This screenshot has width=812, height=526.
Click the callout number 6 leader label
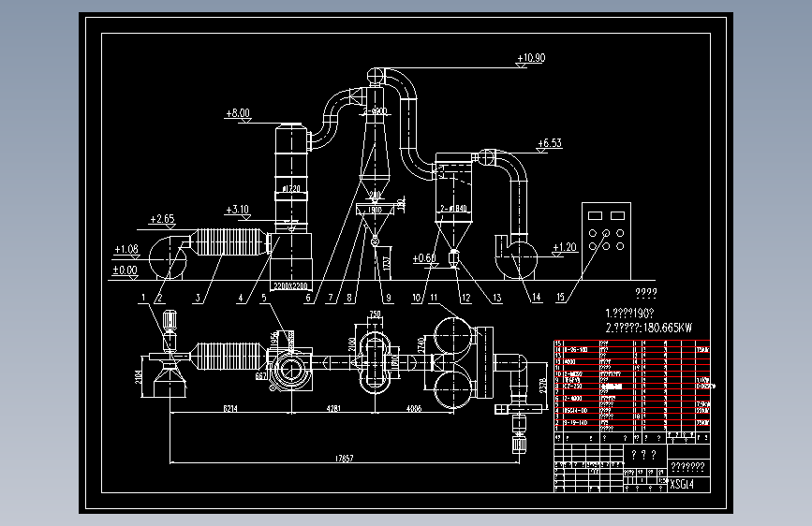(x=308, y=298)
